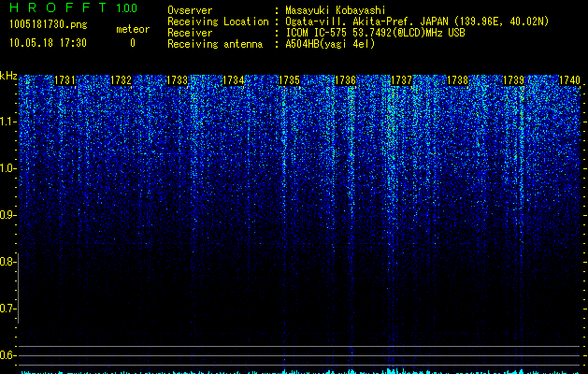Screen dimensions: 588x374
Task: Click the meteor count value 0
Action: [133, 43]
